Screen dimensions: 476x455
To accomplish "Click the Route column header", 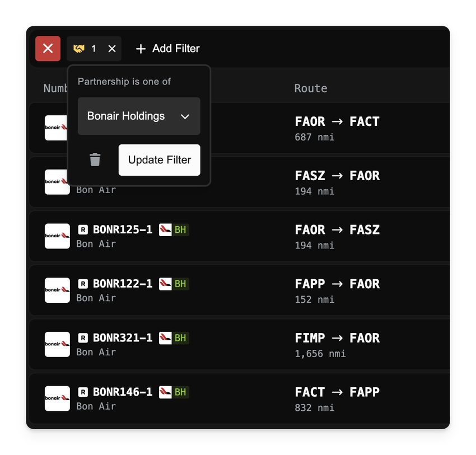I will coord(311,88).
